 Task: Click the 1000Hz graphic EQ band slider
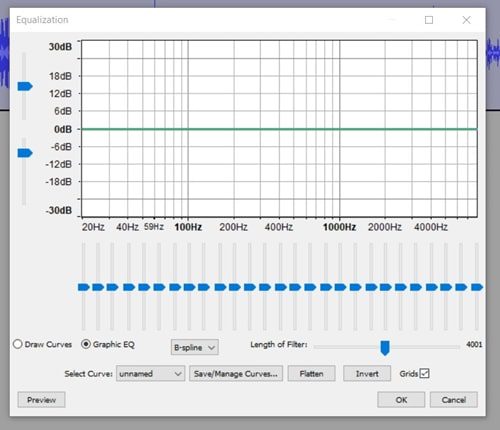point(340,287)
